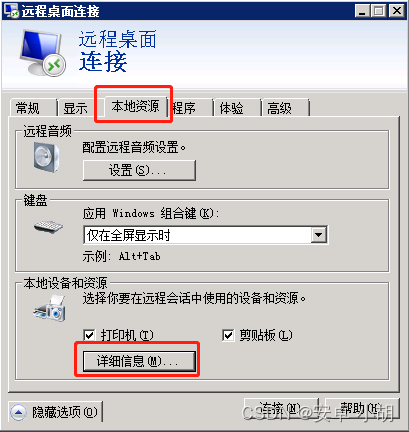Click the keyboard icon in 键盘 section
The image size is (409, 432).
point(48,227)
